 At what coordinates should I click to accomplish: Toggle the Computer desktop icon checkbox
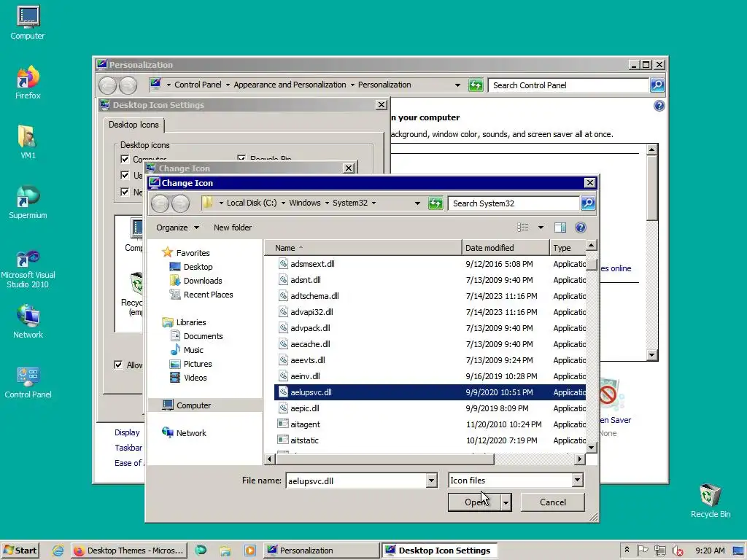(x=125, y=159)
